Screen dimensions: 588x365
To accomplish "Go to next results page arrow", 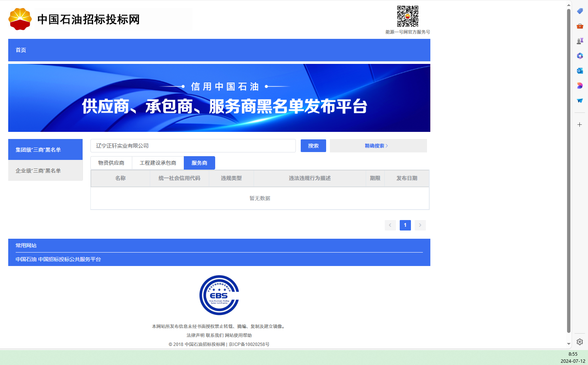I will 420,225.
